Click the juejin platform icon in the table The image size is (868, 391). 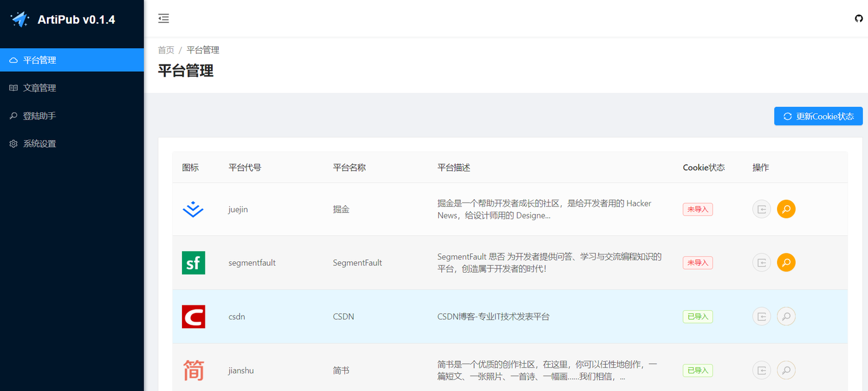tap(193, 209)
